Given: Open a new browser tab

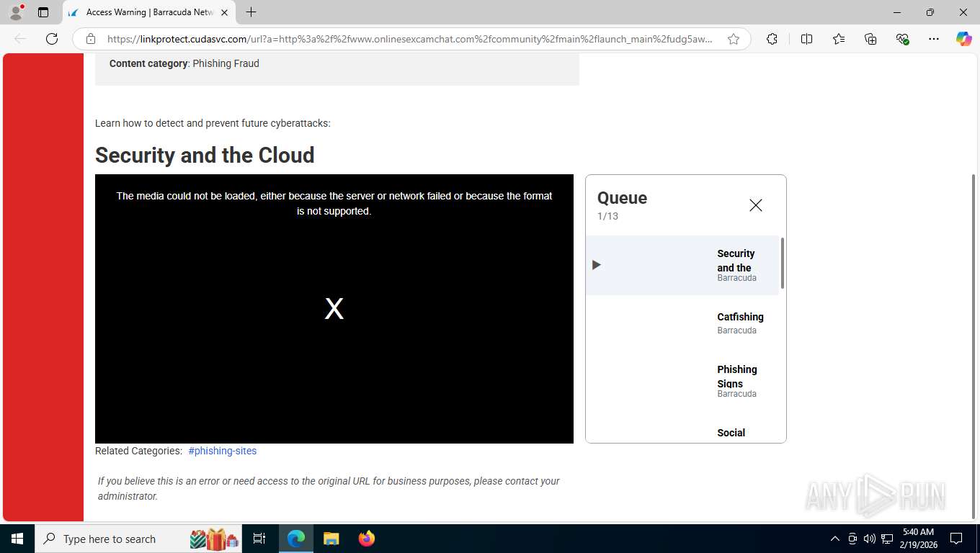Looking at the screenshot, I should coord(251,12).
